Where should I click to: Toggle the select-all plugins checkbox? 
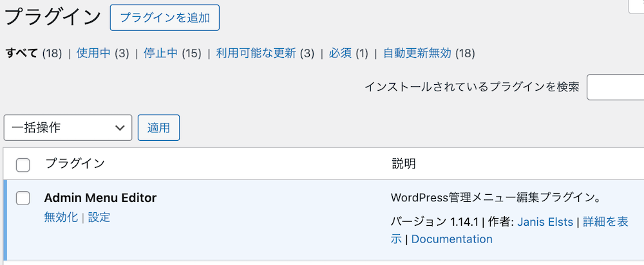coord(23,165)
